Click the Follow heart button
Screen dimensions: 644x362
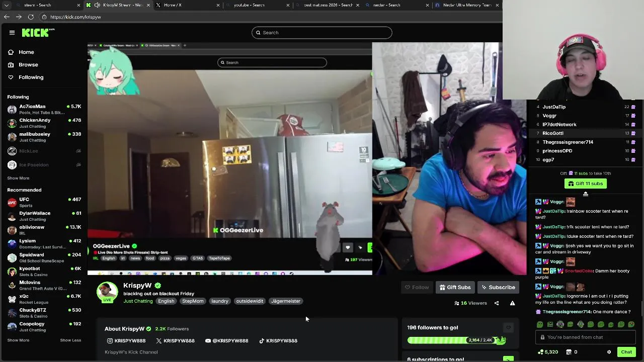click(x=417, y=288)
